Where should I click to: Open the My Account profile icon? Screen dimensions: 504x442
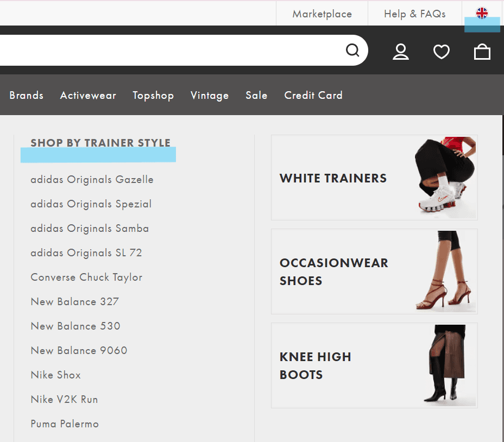[400, 52]
